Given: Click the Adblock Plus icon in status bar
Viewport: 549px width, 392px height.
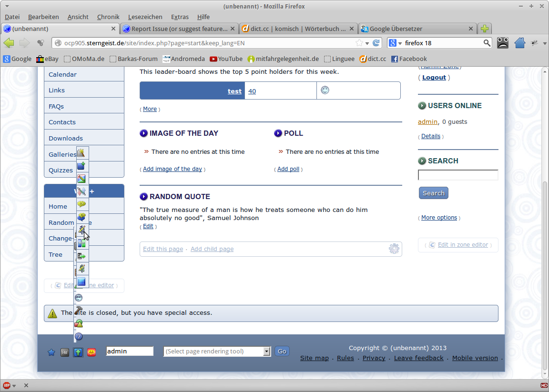Looking at the screenshot, I should pos(7,385).
